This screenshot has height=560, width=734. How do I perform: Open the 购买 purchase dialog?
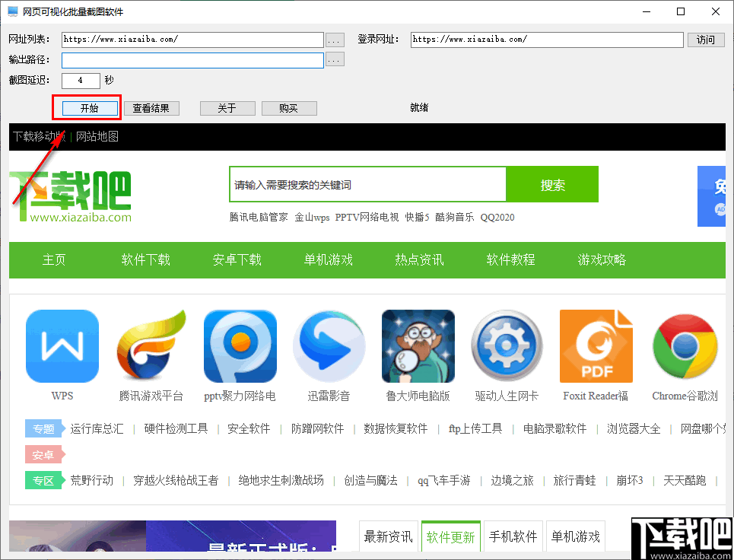click(289, 108)
